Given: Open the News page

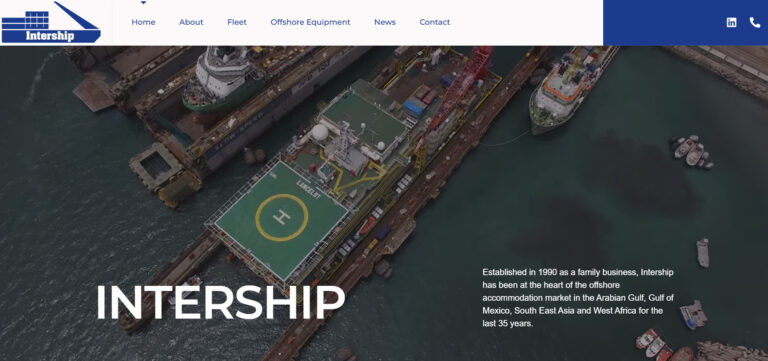Looking at the screenshot, I should pos(385,22).
